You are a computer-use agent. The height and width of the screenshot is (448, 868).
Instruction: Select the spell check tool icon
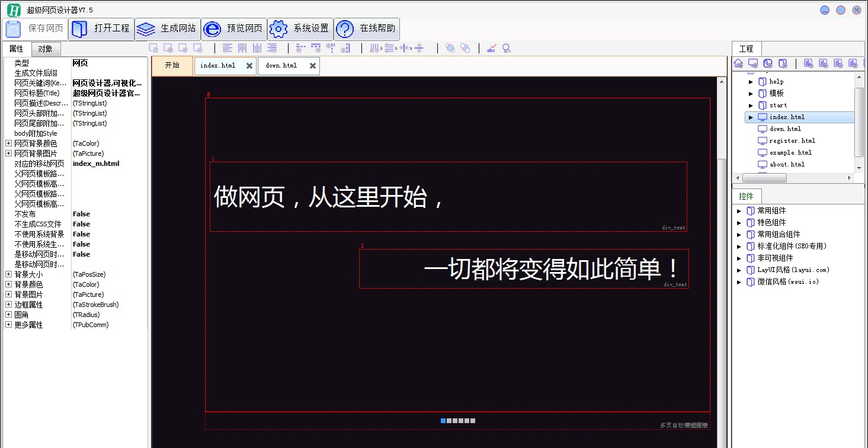click(x=491, y=48)
